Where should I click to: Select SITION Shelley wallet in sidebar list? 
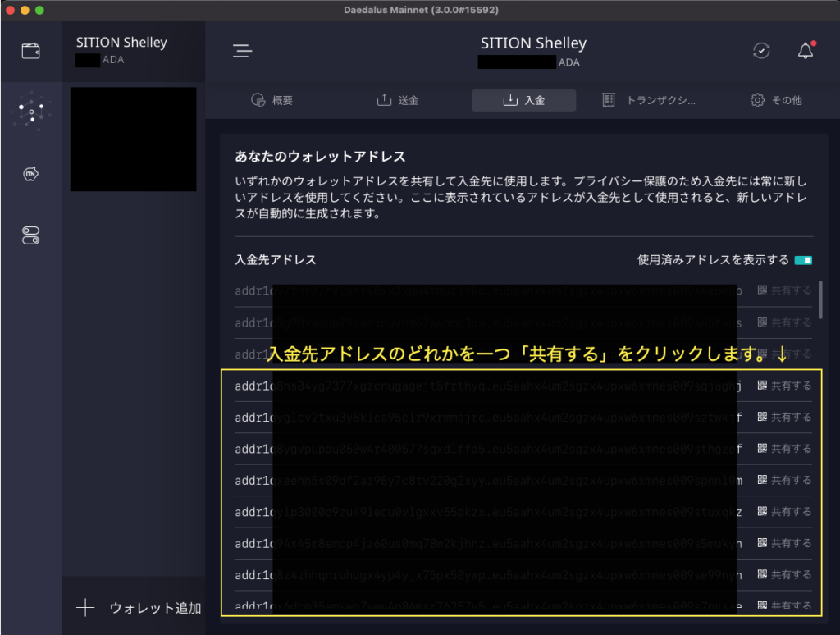133,51
